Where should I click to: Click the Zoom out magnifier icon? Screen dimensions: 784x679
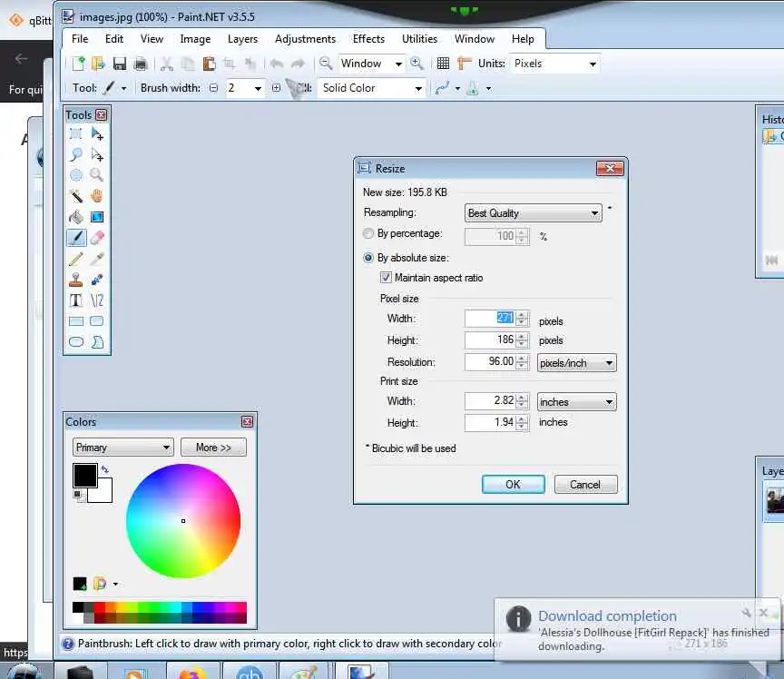click(x=326, y=64)
